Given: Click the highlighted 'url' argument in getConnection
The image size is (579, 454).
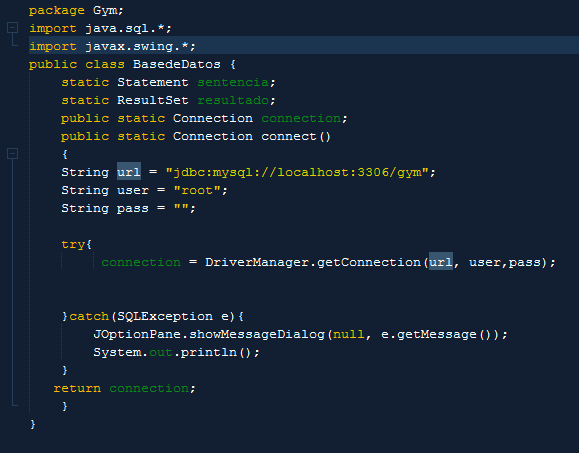Looking at the screenshot, I should [x=441, y=262].
